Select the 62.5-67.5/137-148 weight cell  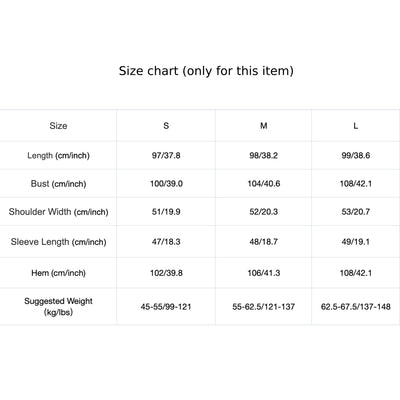coord(356,307)
